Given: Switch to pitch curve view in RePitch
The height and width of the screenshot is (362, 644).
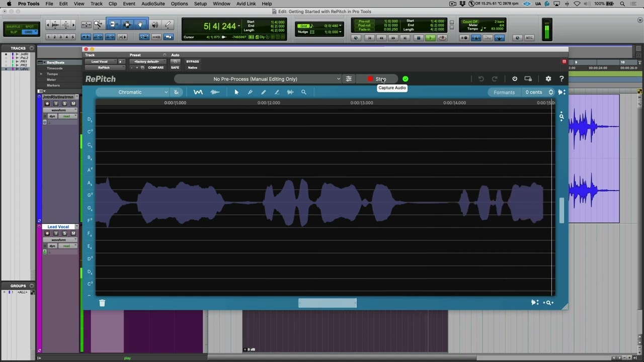Looking at the screenshot, I should pyautogui.click(x=198, y=92).
